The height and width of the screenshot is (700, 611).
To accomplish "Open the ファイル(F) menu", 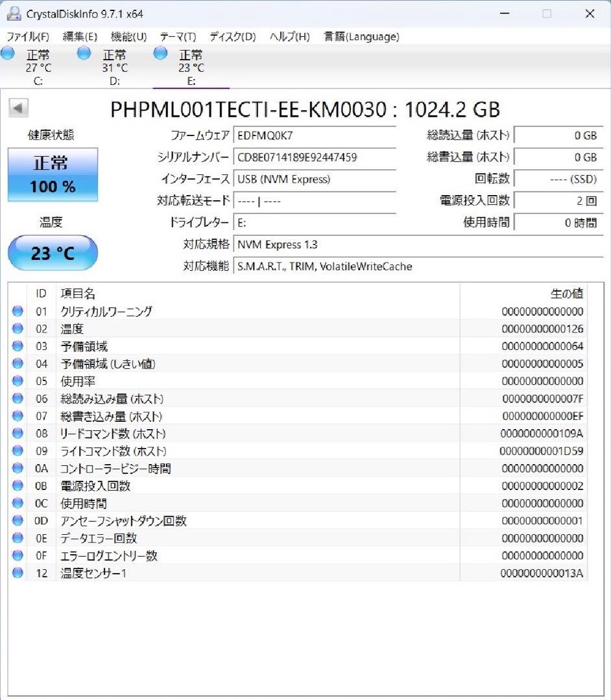I will tap(28, 36).
